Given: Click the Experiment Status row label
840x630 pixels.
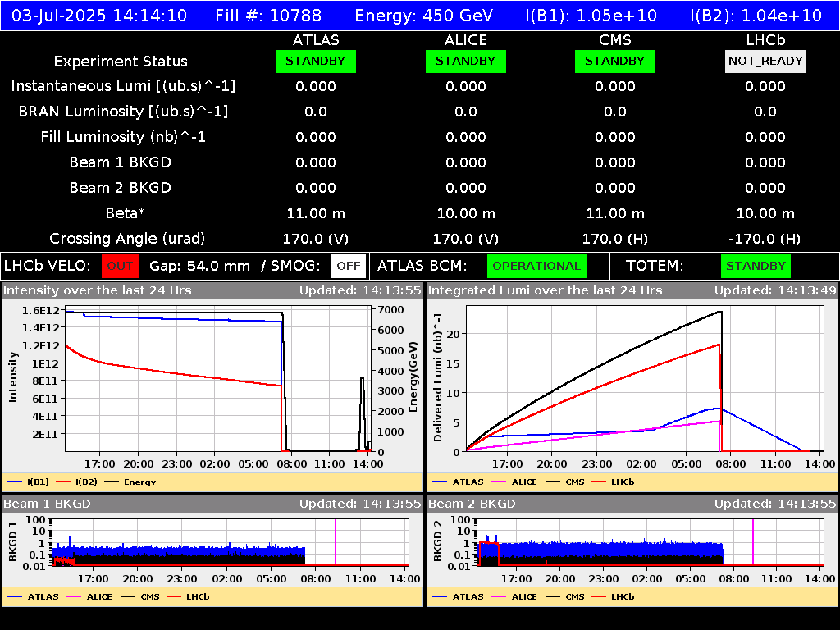Looking at the screenshot, I should click(121, 62).
